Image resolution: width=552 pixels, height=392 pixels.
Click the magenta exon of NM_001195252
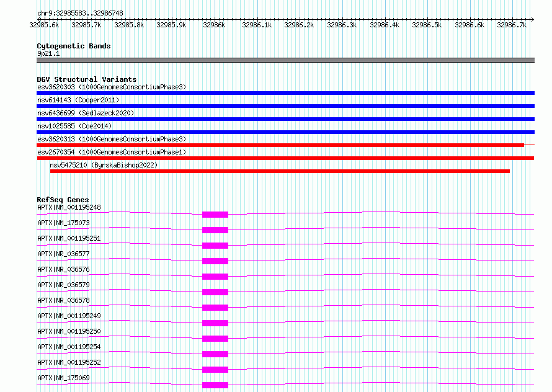(x=215, y=370)
